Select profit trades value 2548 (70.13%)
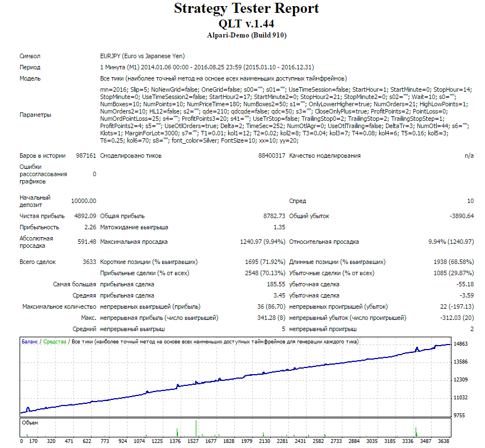Viewport: 485px width, 448px height. (x=265, y=273)
